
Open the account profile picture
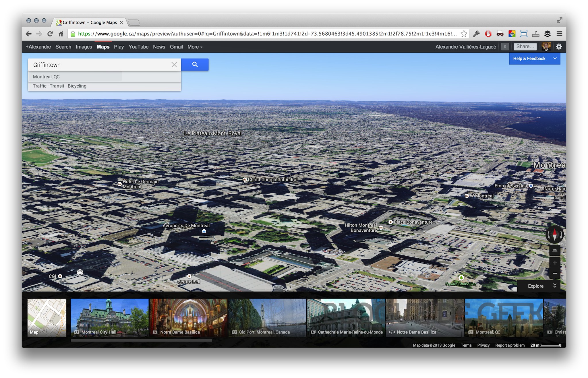[546, 46]
